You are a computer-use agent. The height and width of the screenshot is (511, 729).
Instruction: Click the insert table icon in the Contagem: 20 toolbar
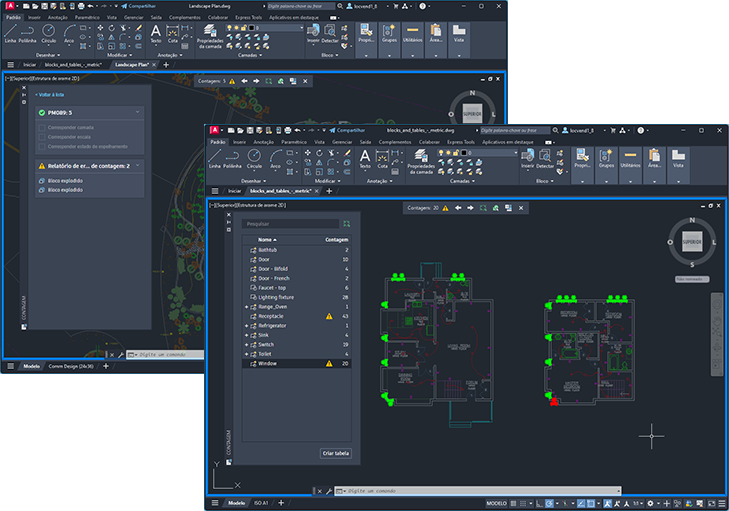(x=508, y=208)
